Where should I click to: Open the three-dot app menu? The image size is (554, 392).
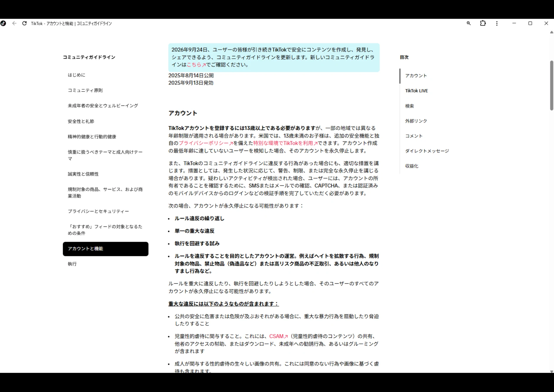point(497,23)
